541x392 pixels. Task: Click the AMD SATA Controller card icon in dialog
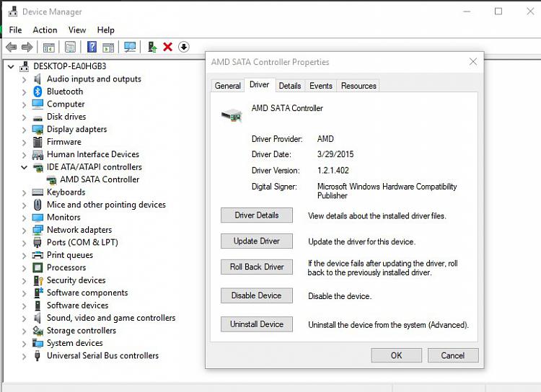click(232, 115)
